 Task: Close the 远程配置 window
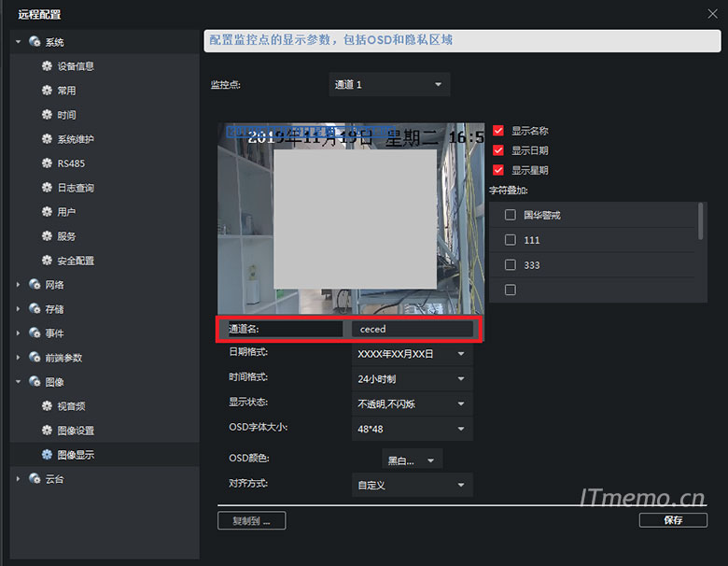[x=713, y=14]
